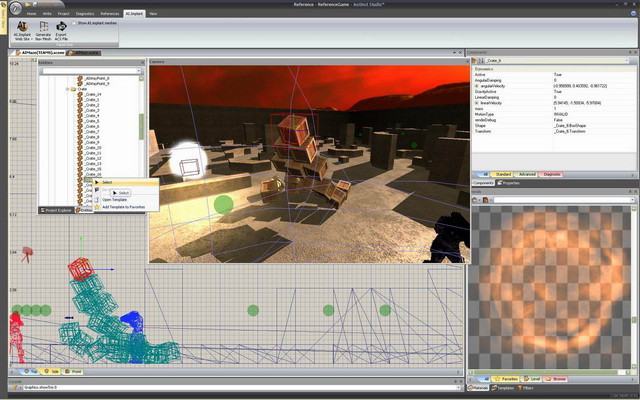The height and width of the screenshot is (400, 640).
Task: Choose Select in the context menu
Action: point(126,182)
